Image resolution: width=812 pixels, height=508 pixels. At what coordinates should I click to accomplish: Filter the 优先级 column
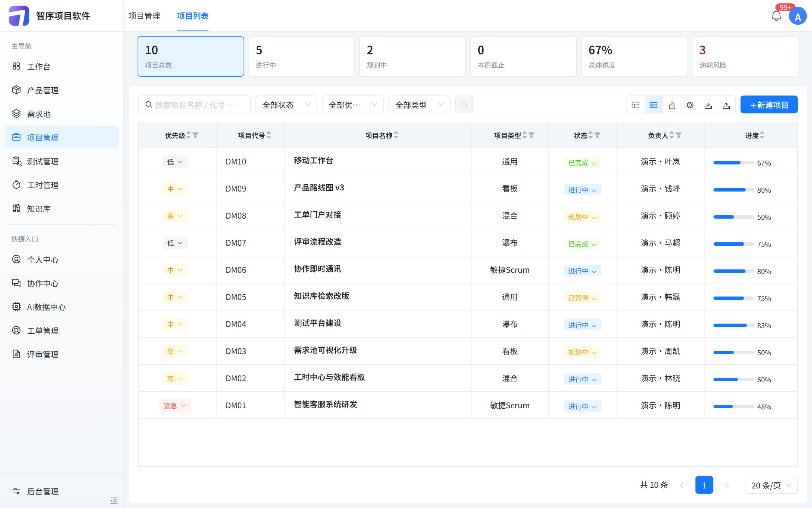click(195, 135)
